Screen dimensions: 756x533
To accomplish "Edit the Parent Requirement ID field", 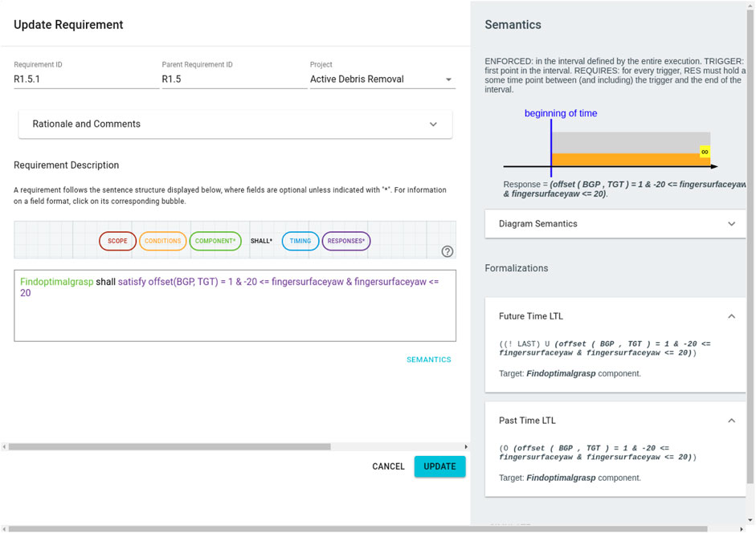I will pyautogui.click(x=234, y=79).
